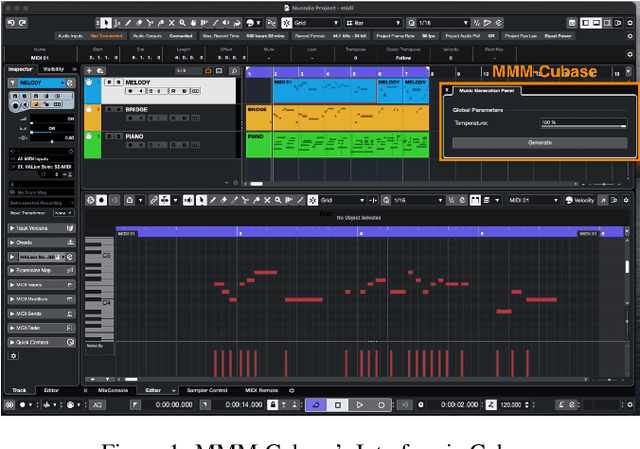The width and height of the screenshot is (640, 449).
Task: Toggle the Cycle loop button
Action: pyautogui.click(x=315, y=405)
